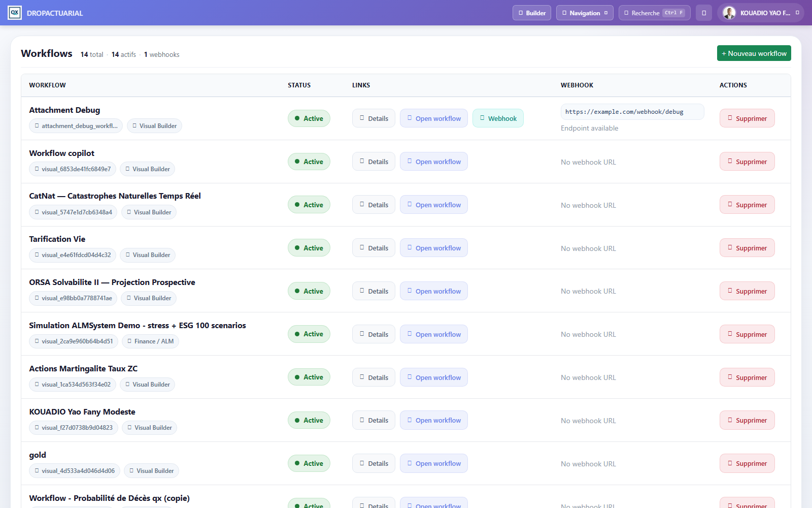812x508 pixels.
Task: Delete gold workflow with Supprimer
Action: point(747,463)
